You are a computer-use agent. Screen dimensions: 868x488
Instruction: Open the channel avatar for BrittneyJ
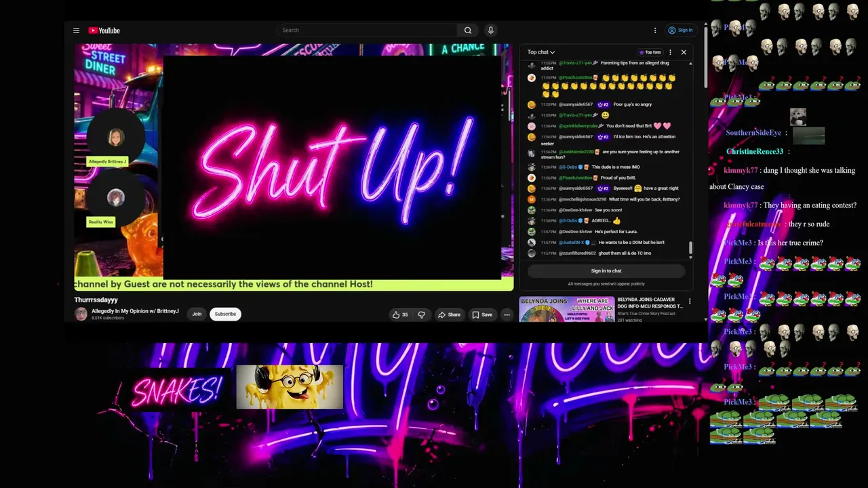pyautogui.click(x=81, y=314)
